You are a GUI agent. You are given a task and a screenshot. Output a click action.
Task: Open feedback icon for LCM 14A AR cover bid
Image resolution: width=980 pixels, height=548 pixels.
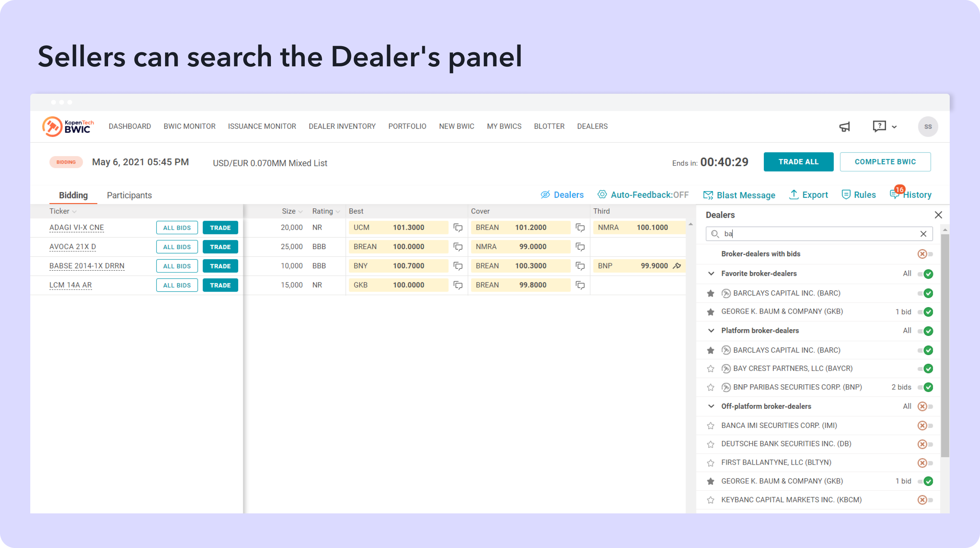(580, 285)
